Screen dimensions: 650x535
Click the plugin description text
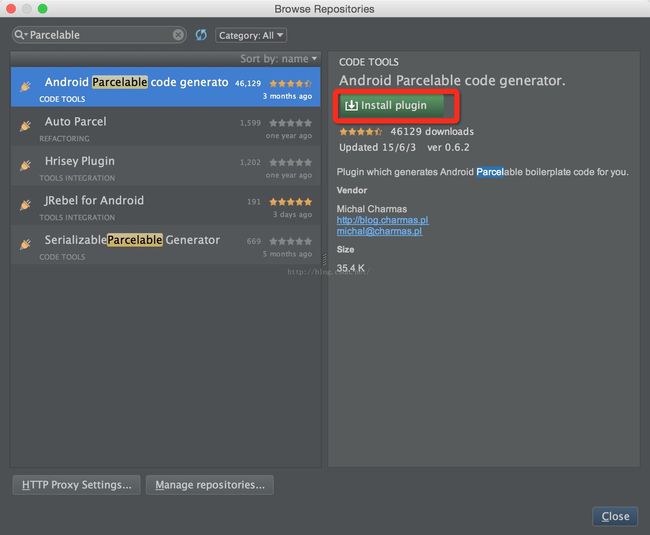[483, 172]
